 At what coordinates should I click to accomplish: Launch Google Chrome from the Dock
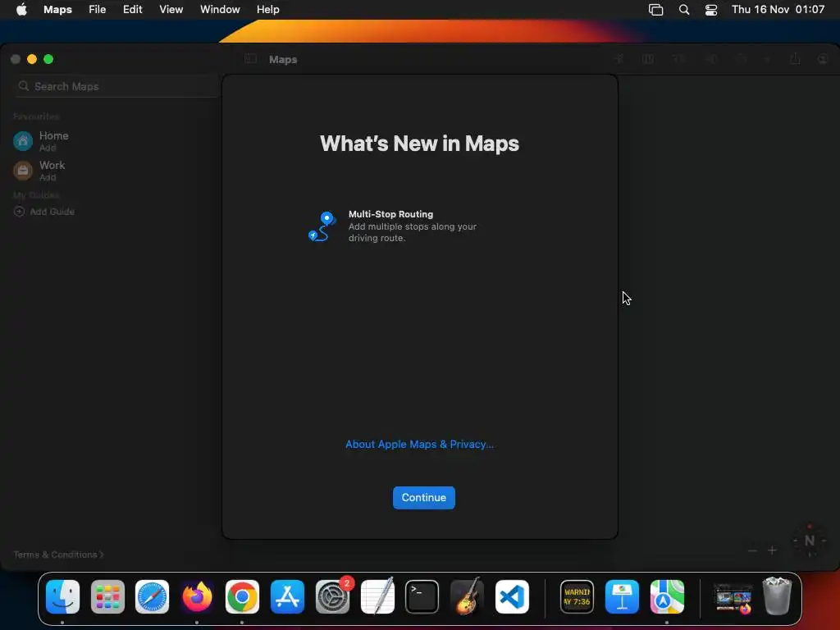point(242,597)
